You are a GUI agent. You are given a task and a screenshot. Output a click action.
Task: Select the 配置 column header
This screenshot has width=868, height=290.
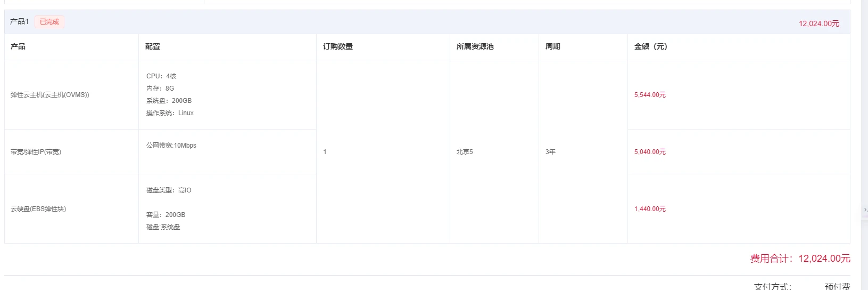point(153,47)
